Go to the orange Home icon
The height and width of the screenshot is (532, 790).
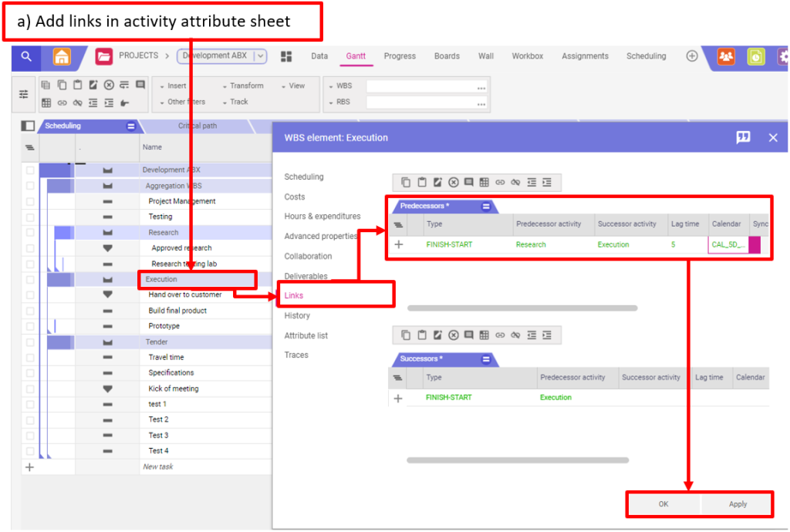pyautogui.click(x=62, y=56)
